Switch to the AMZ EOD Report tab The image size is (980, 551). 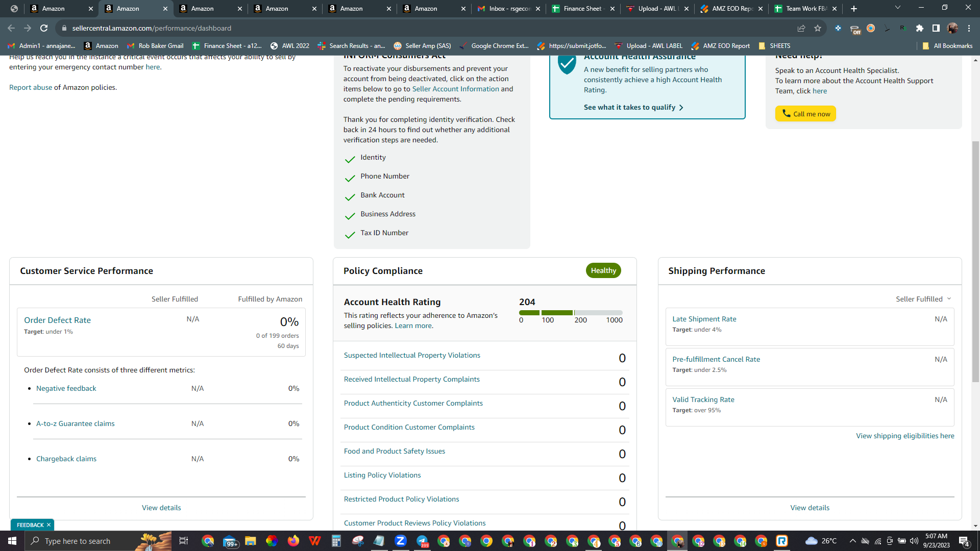730,9
